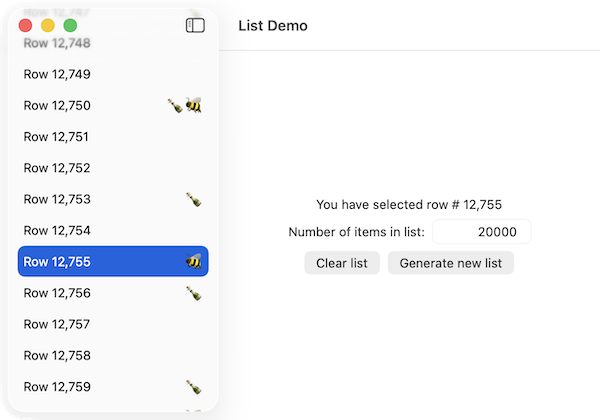Viewport: 600px width, 420px height.
Task: Click the bee emoji in selected Row 12,755
Action: pos(193,261)
